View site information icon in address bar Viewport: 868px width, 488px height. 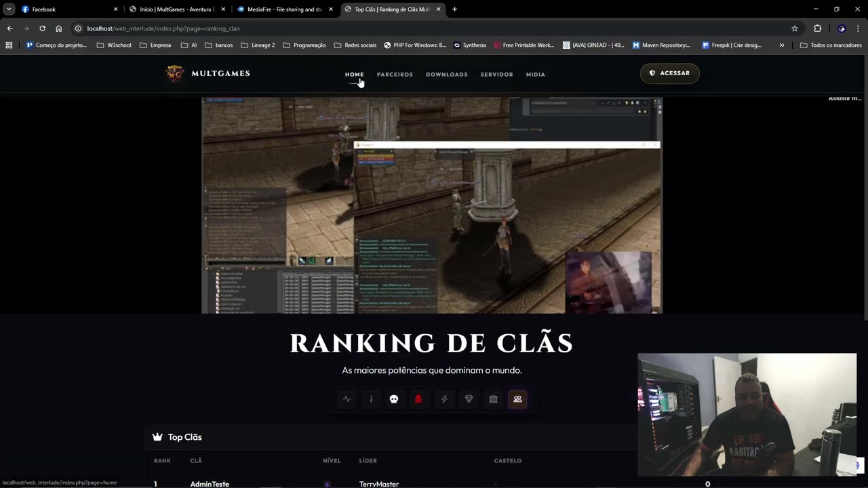78,28
